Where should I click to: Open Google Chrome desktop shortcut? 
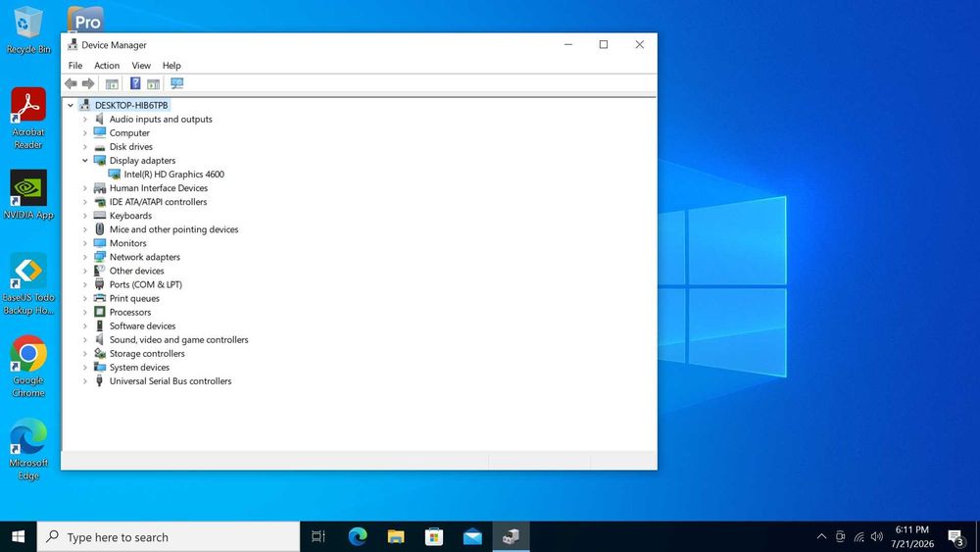pos(28,367)
